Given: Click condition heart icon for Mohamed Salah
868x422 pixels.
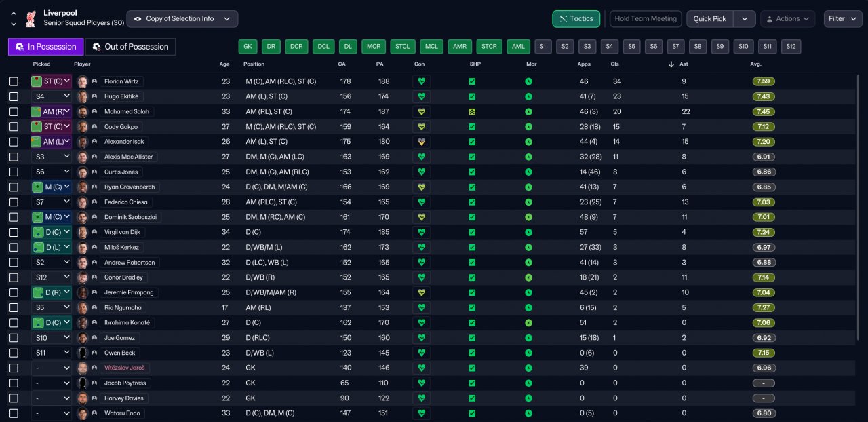Looking at the screenshot, I should click(421, 111).
